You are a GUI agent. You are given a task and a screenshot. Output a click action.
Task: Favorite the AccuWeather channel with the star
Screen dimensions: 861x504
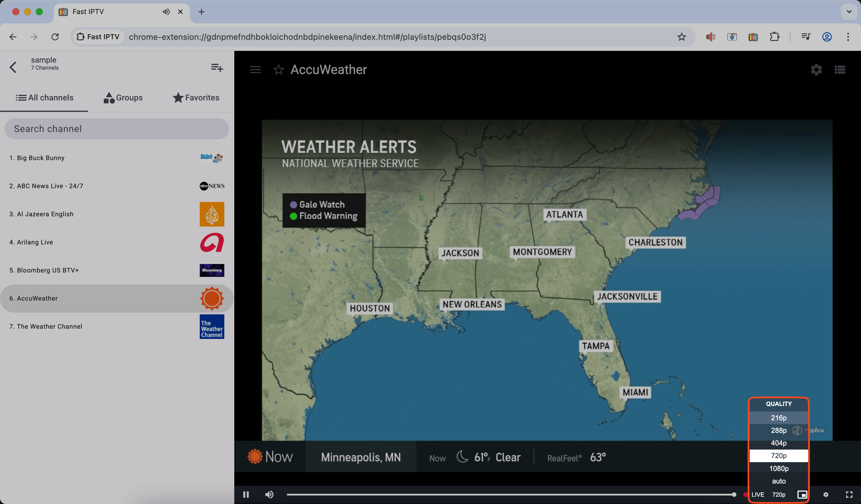click(x=279, y=70)
